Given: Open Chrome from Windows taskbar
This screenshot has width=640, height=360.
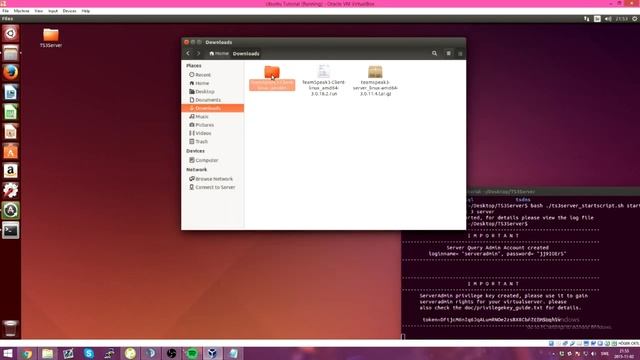Looking at the screenshot, I should pyautogui.click(x=27, y=353).
